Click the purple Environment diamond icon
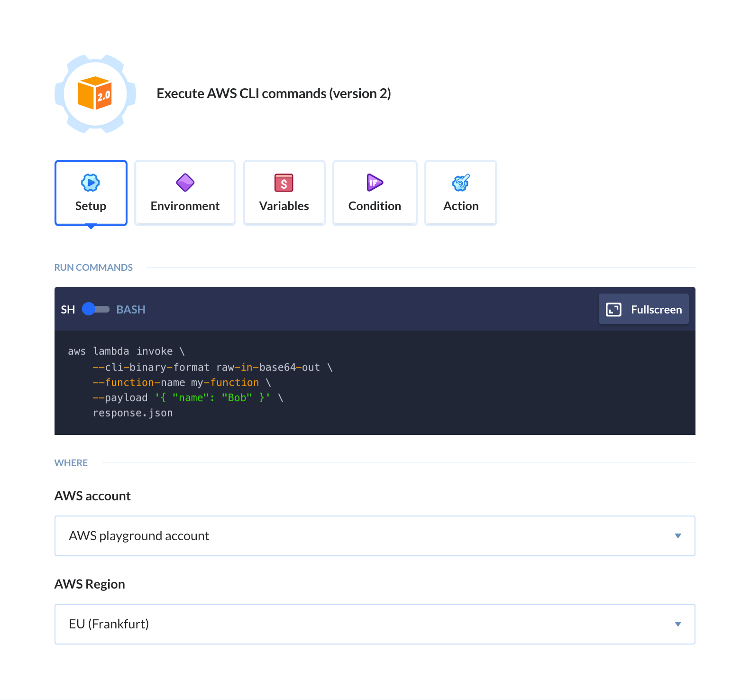The width and height of the screenshot is (750, 700). point(185,183)
